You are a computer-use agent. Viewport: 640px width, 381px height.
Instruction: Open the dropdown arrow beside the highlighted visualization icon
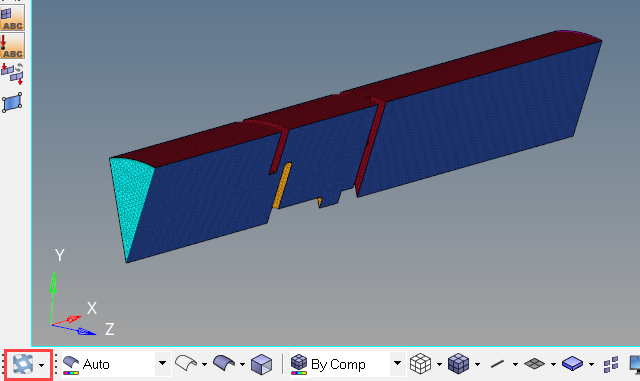(42, 365)
